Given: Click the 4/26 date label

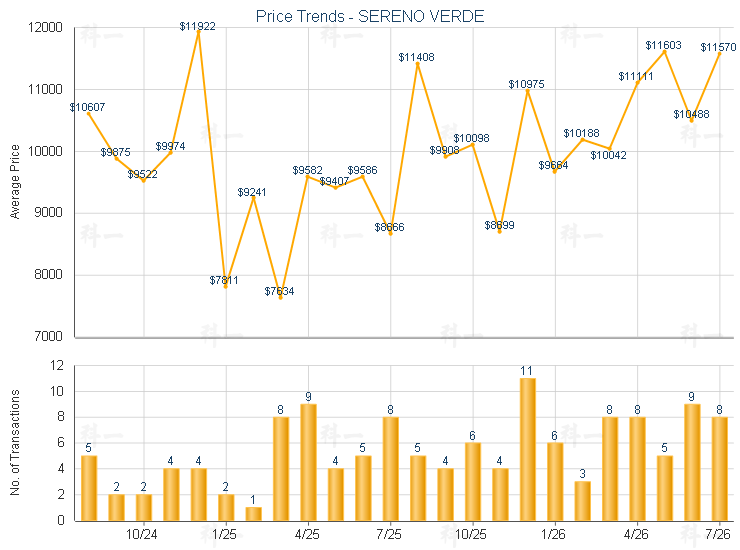Looking at the screenshot, I should coord(636,534).
